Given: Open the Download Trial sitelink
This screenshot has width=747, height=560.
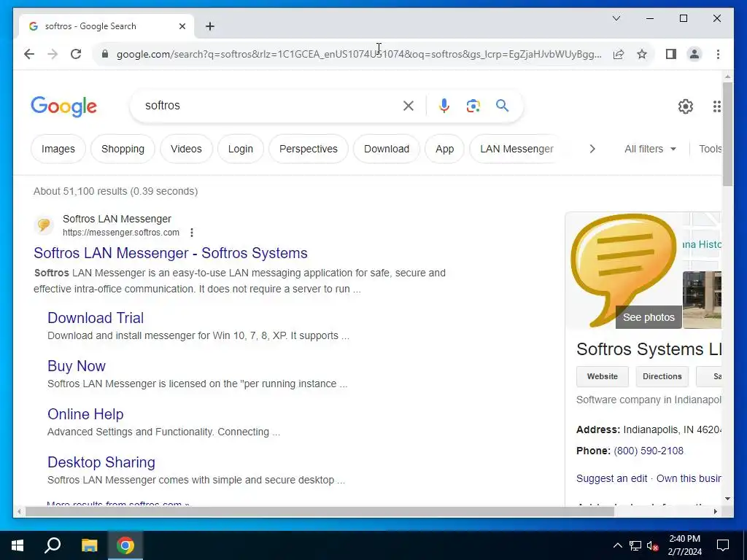Looking at the screenshot, I should click(96, 318).
